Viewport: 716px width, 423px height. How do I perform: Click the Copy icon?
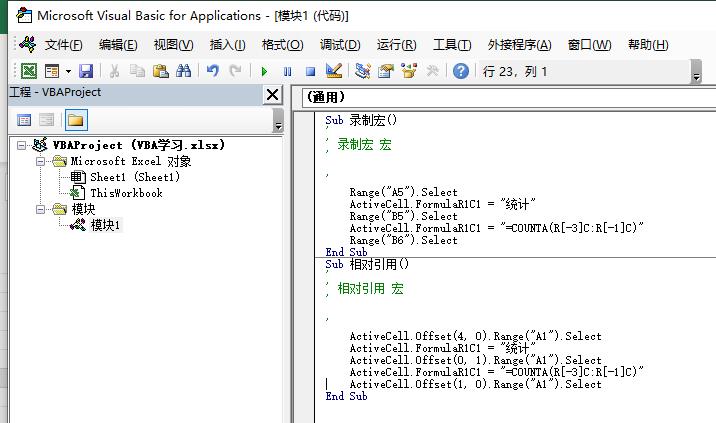pyautogui.click(x=137, y=71)
